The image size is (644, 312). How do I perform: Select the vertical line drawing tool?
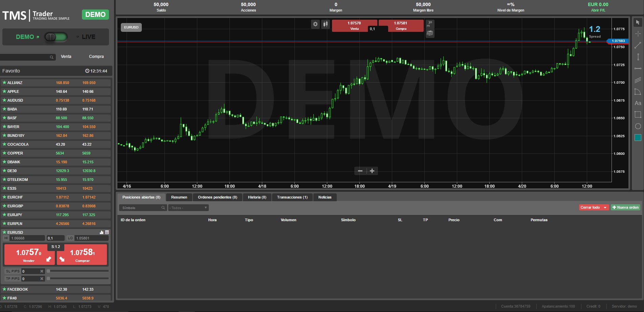point(638,57)
